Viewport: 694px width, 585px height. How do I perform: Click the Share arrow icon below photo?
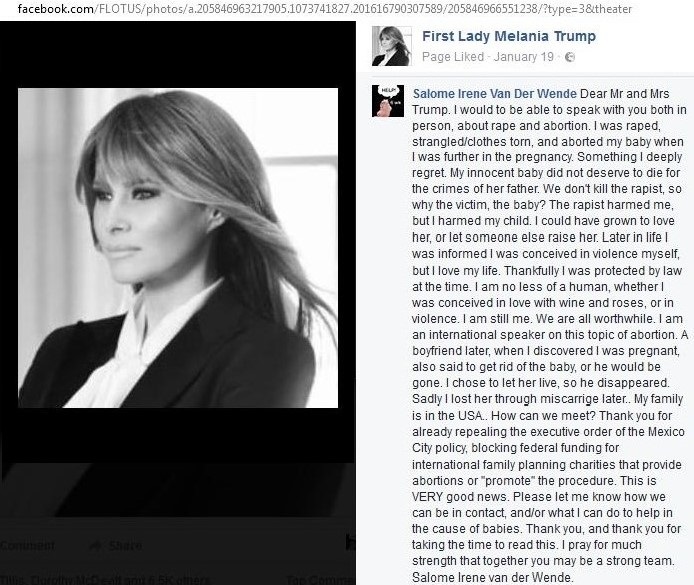click(96, 546)
